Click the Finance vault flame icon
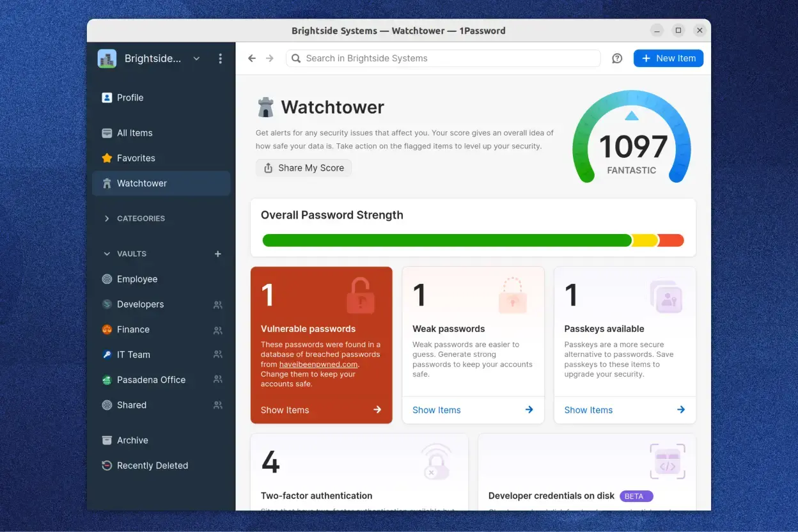 coord(106,329)
